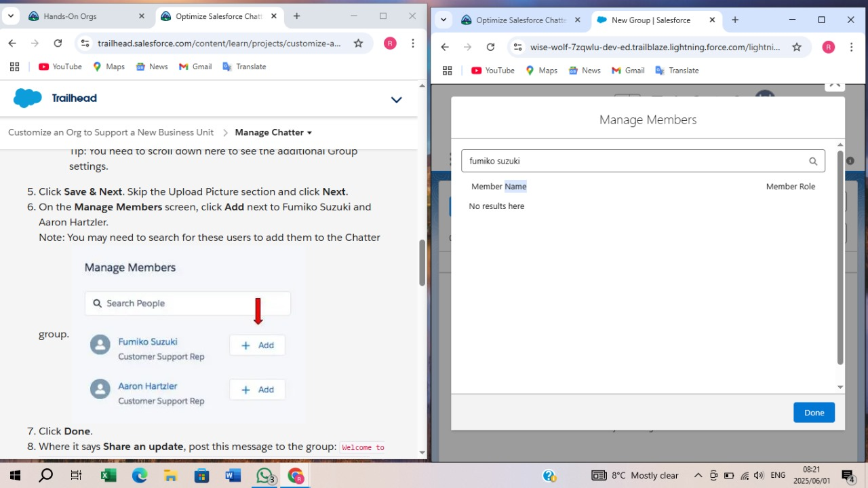Close the 'New Group | Salesforce' tab
Screen dimensions: 868x488
[x=712, y=20]
